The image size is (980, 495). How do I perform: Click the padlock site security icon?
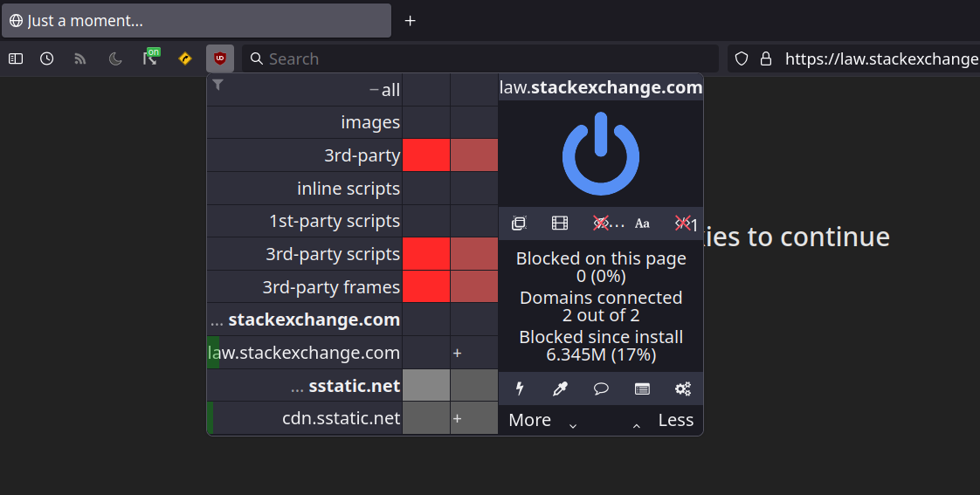(x=766, y=58)
